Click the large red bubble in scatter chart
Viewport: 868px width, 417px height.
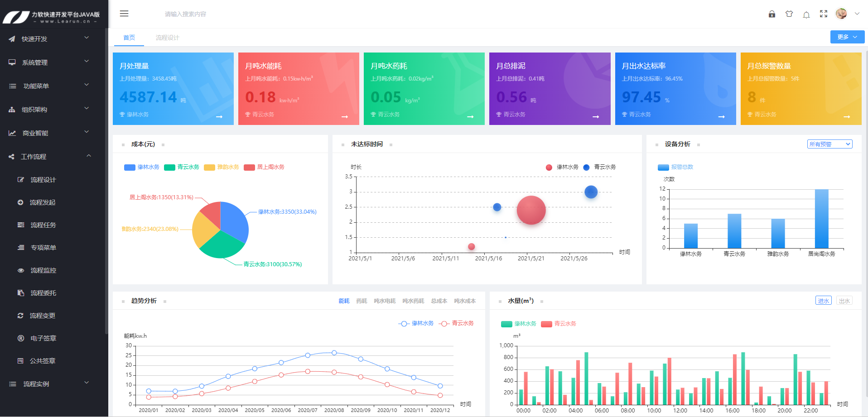tap(531, 210)
